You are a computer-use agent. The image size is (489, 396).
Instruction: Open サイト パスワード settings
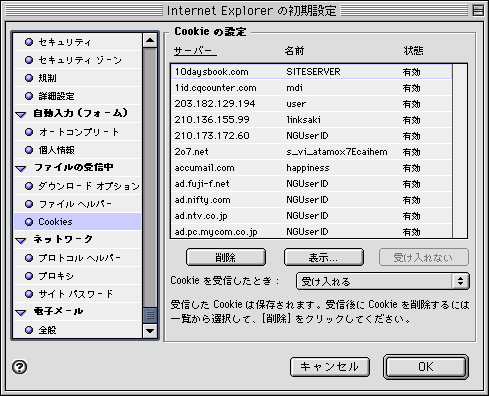(77, 294)
